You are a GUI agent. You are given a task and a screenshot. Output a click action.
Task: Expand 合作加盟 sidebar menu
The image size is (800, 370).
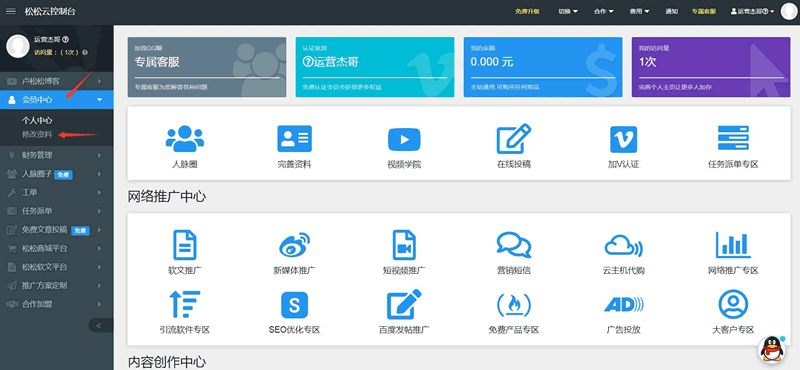click(x=57, y=304)
